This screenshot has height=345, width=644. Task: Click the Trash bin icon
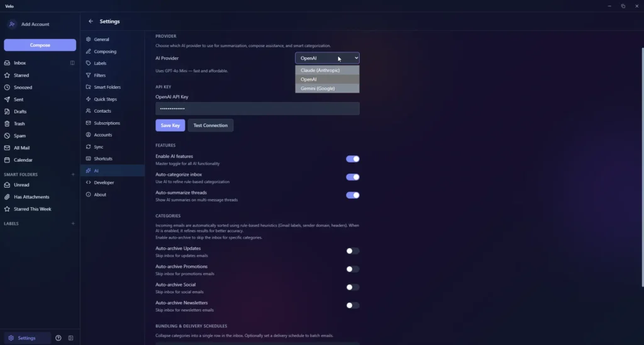7,123
